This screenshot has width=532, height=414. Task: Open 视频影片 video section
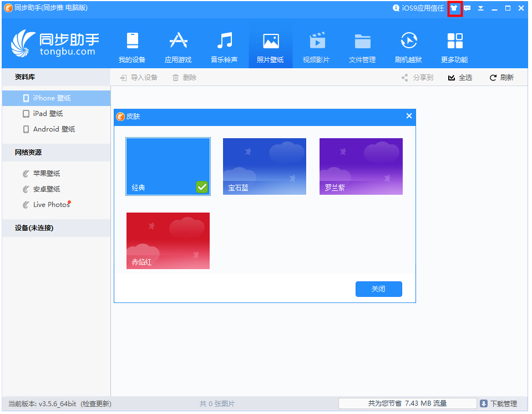coord(316,48)
